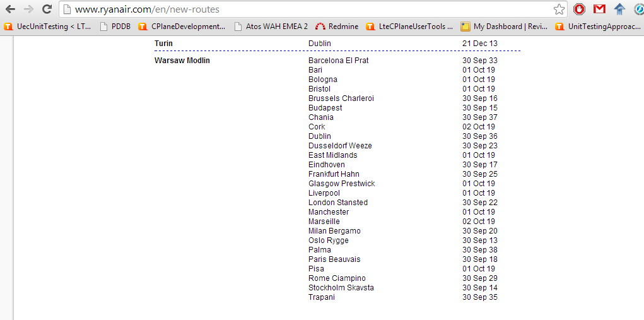Viewport: 644px width, 320px height.
Task: Click the browser back arrow
Action: (10, 9)
